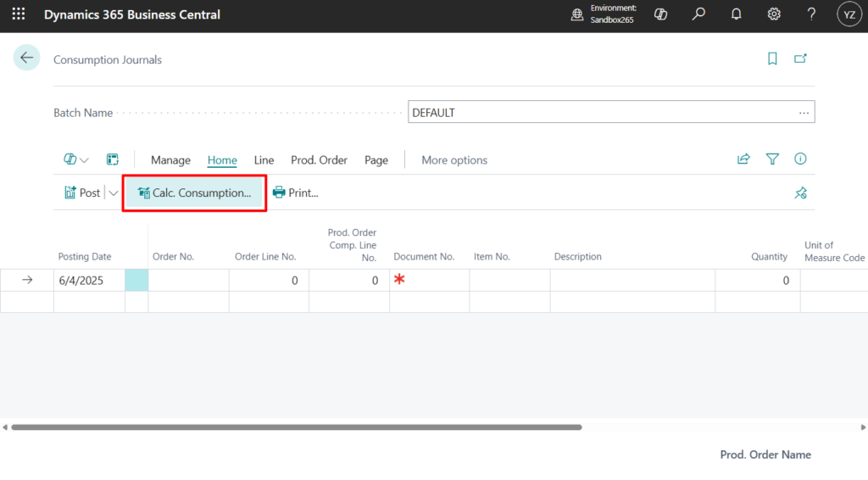Click the share icon above grid
The image size is (868, 480).
pos(743,159)
